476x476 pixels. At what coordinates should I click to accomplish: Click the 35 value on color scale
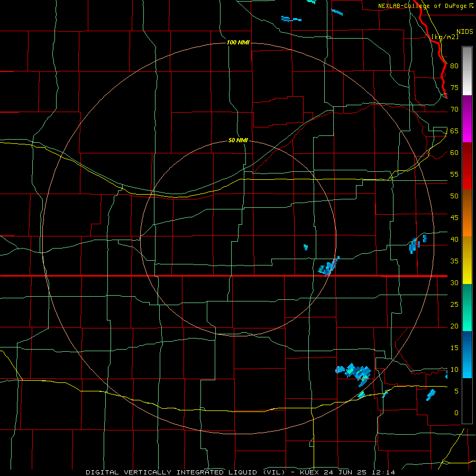[x=454, y=261]
